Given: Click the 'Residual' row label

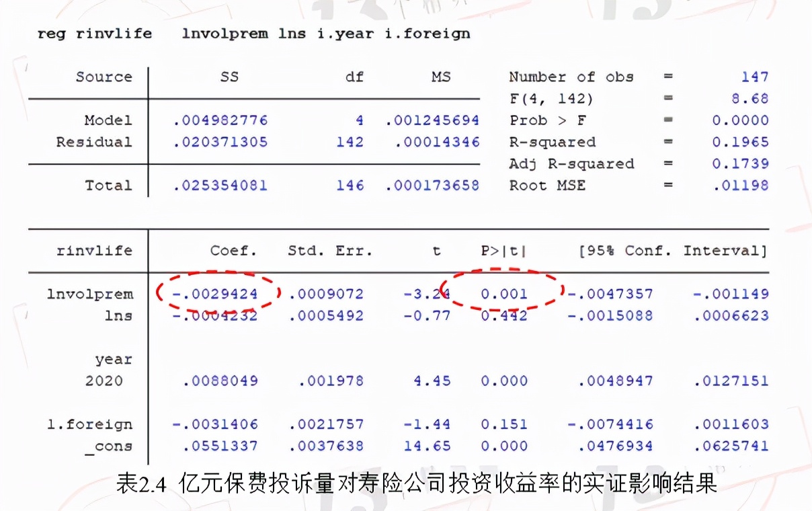Looking at the screenshot, I should [94, 142].
